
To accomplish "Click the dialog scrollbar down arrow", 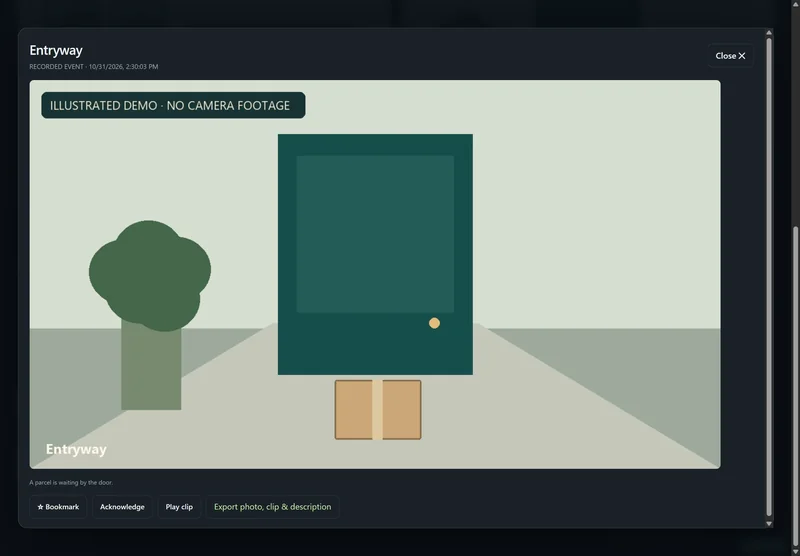I will point(769,524).
